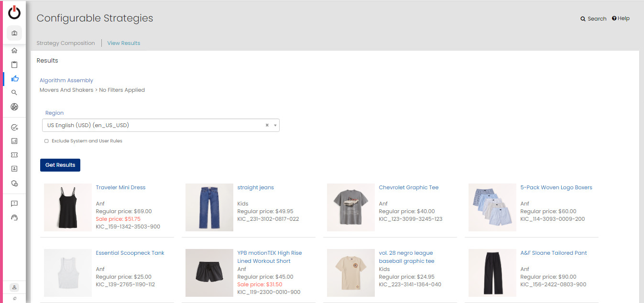Click SKU KIC_139-2765-1190-112

click(125, 284)
